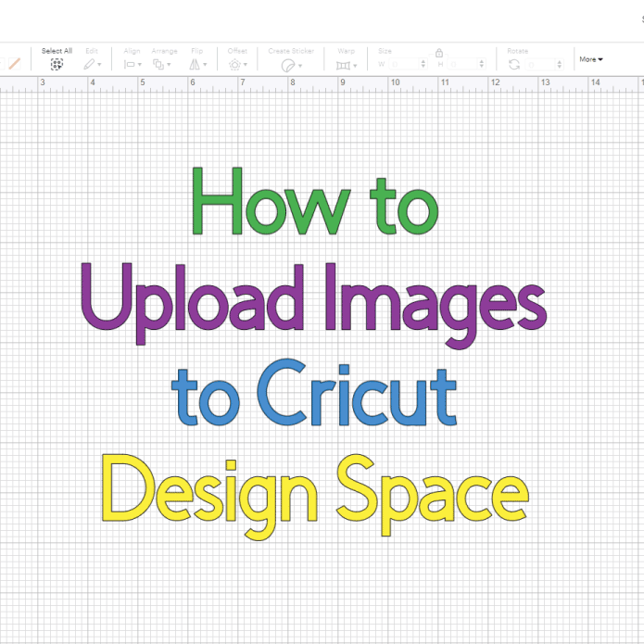Expand the Align dropdown arrow
The image size is (644, 644).
pos(140,65)
